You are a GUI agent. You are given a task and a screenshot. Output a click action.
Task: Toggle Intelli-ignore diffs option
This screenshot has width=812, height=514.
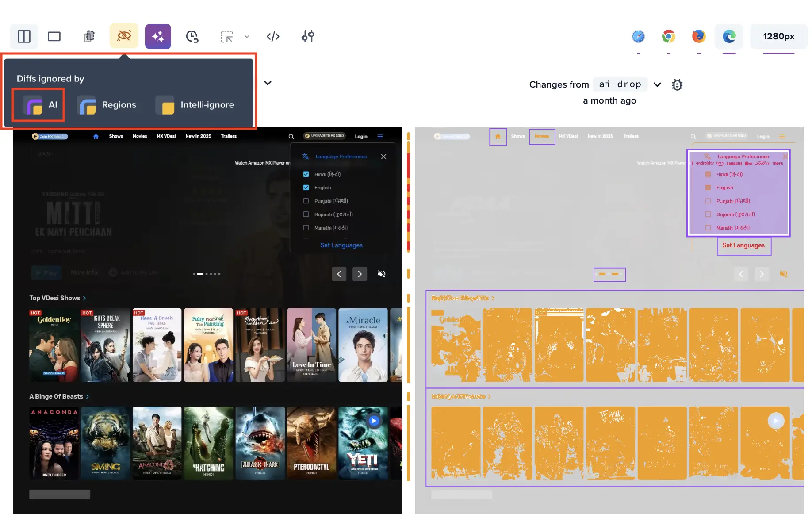tap(195, 105)
